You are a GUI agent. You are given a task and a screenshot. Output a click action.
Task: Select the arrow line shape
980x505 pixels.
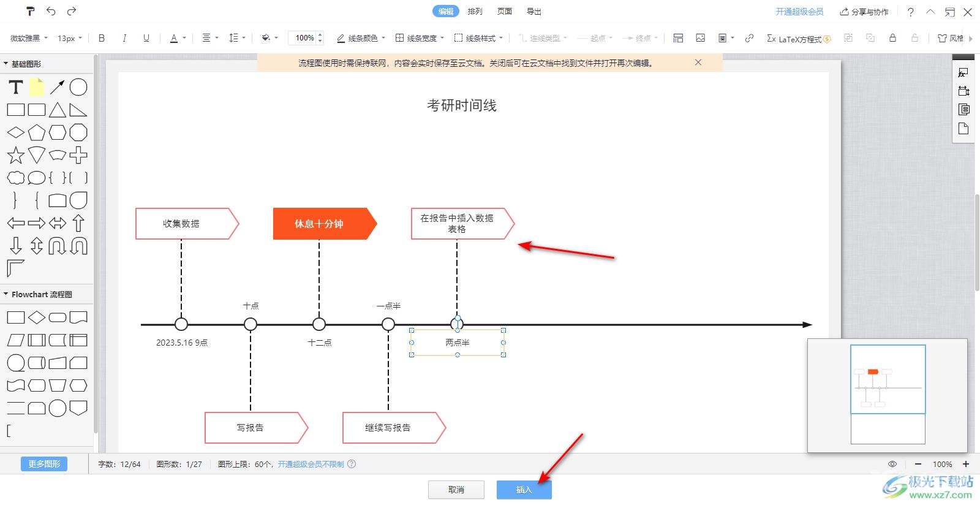pyautogui.click(x=58, y=88)
